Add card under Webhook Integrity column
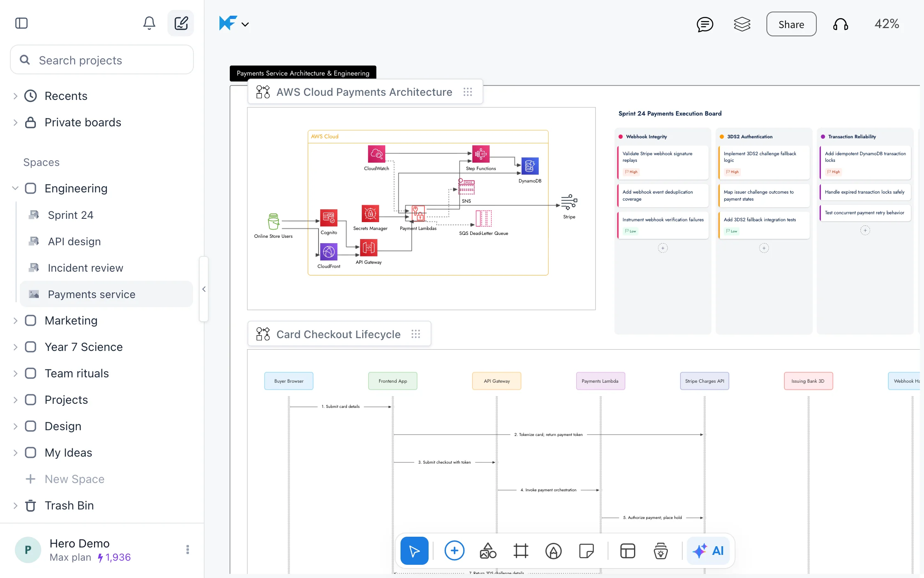 662,248
